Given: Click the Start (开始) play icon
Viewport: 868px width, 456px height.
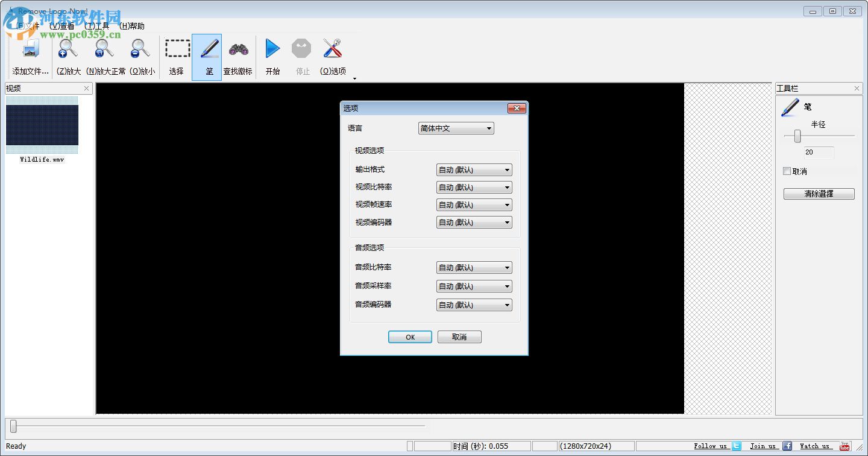Looking at the screenshot, I should coord(273,48).
